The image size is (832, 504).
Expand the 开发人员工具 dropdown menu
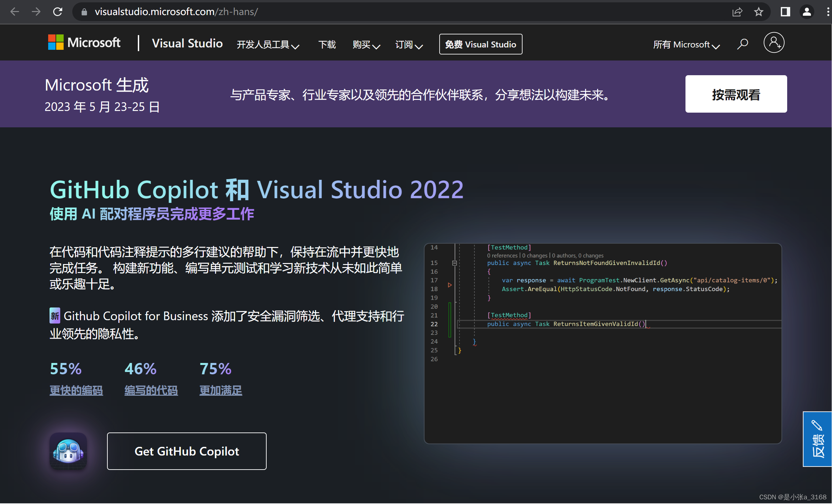tap(268, 44)
